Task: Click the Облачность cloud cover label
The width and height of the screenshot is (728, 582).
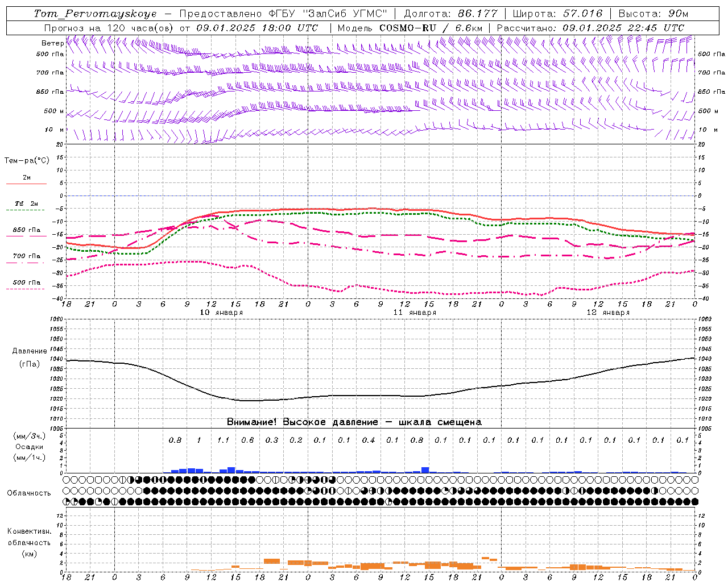Action: tap(29, 493)
